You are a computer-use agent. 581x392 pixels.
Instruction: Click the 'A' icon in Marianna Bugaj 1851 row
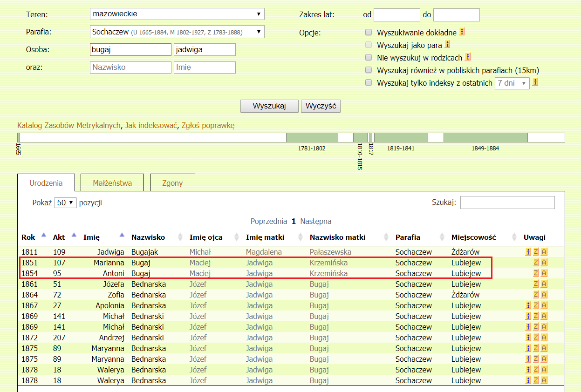click(544, 263)
